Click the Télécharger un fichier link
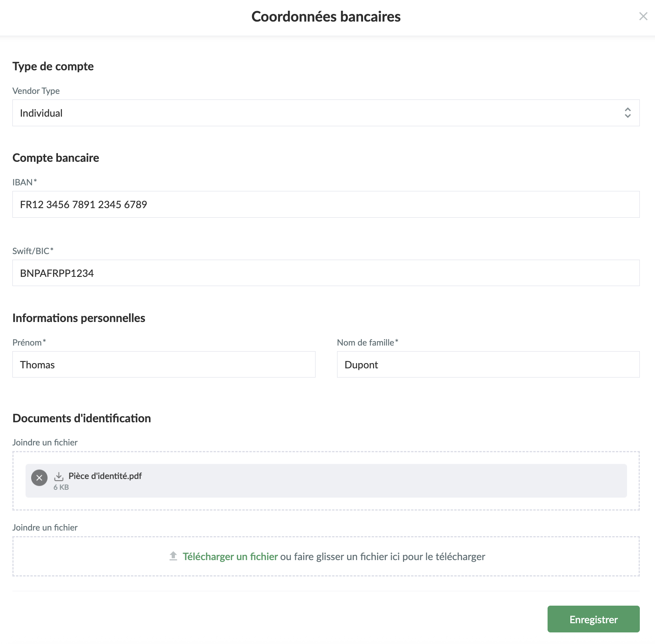The width and height of the screenshot is (655, 644). coord(230,557)
